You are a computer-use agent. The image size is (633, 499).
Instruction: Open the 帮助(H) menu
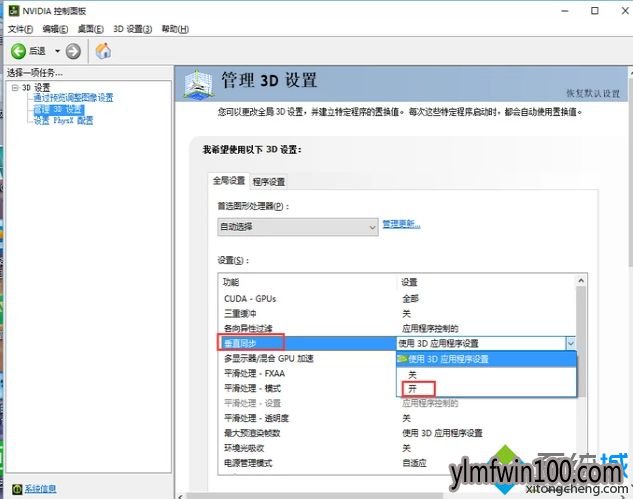pos(175,29)
